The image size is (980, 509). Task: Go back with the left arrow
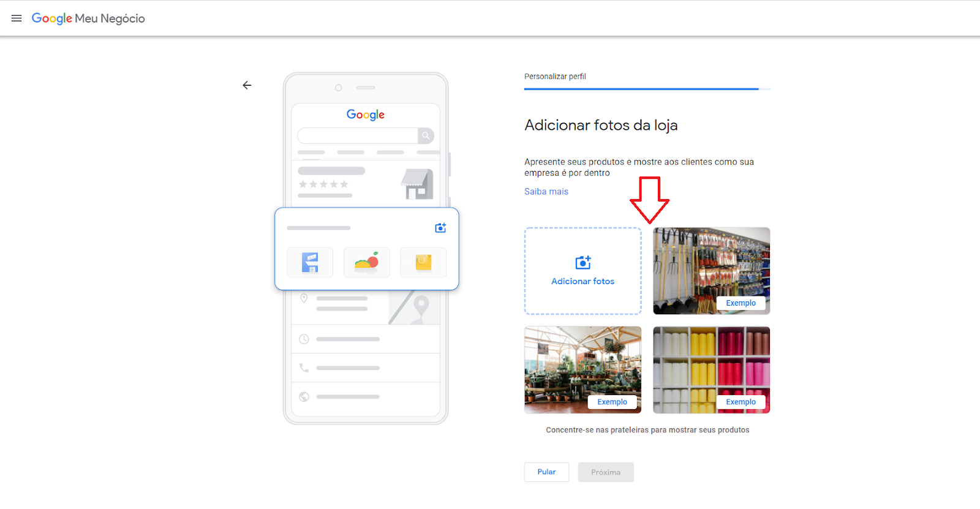[247, 85]
